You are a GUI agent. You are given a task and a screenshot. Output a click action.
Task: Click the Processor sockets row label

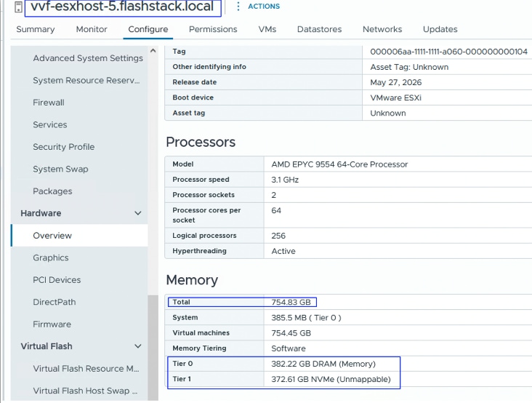click(203, 195)
